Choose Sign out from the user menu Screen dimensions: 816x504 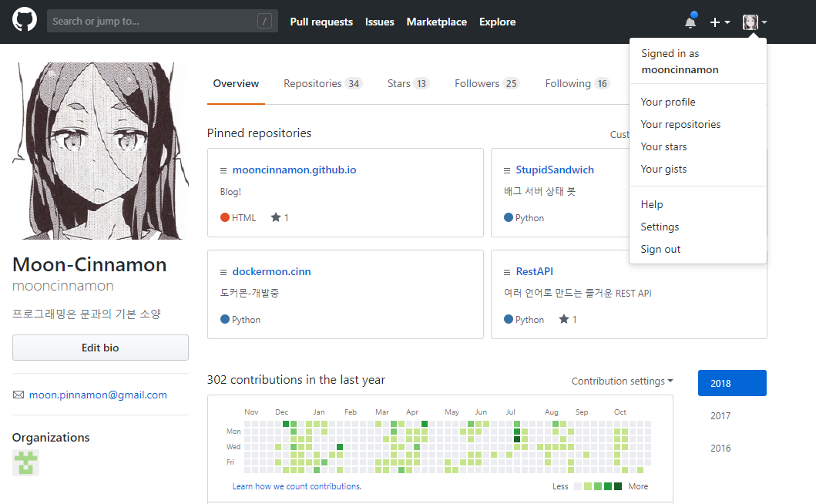click(x=660, y=249)
